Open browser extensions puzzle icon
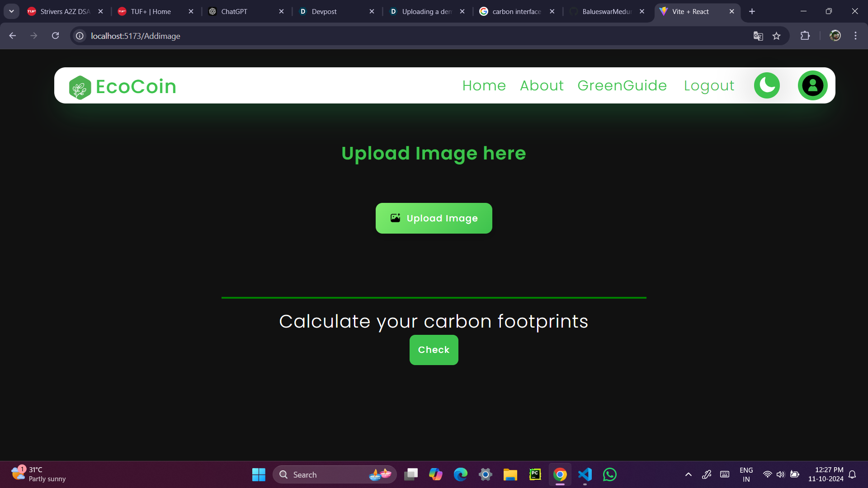This screenshot has height=488, width=868. tap(805, 36)
